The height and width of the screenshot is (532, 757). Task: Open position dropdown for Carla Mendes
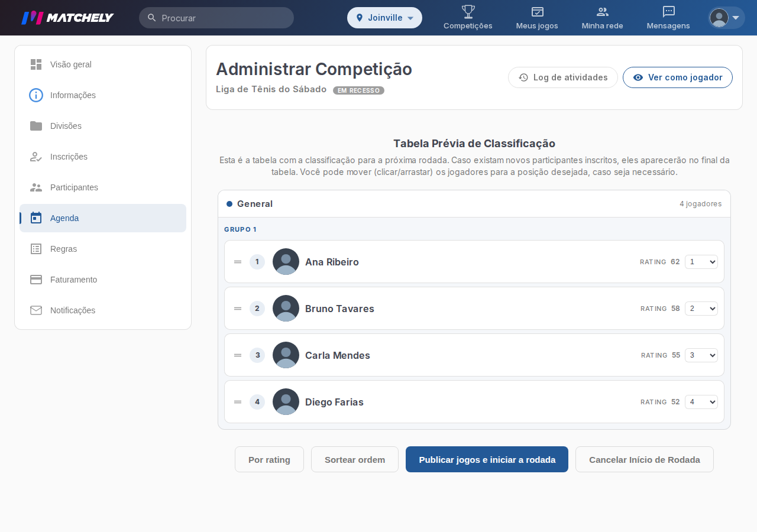(701, 355)
